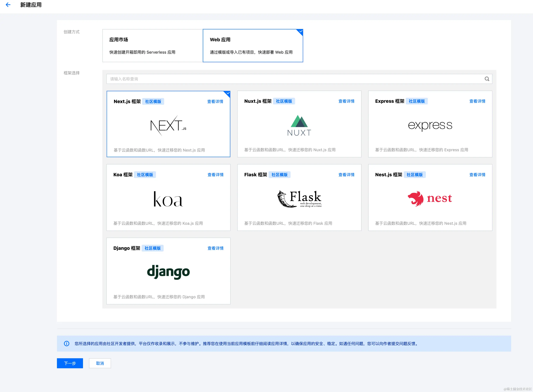Viewport: 533px width, 392px height.
Task: Click the back arrow beside 新建应用
Action: coord(8,5)
